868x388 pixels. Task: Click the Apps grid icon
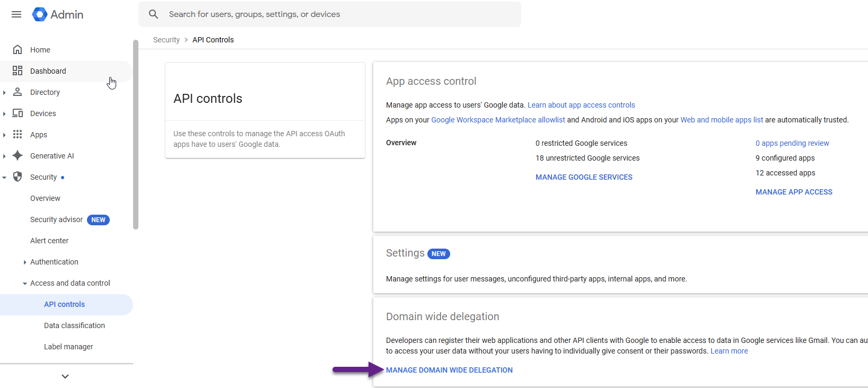tap(17, 135)
